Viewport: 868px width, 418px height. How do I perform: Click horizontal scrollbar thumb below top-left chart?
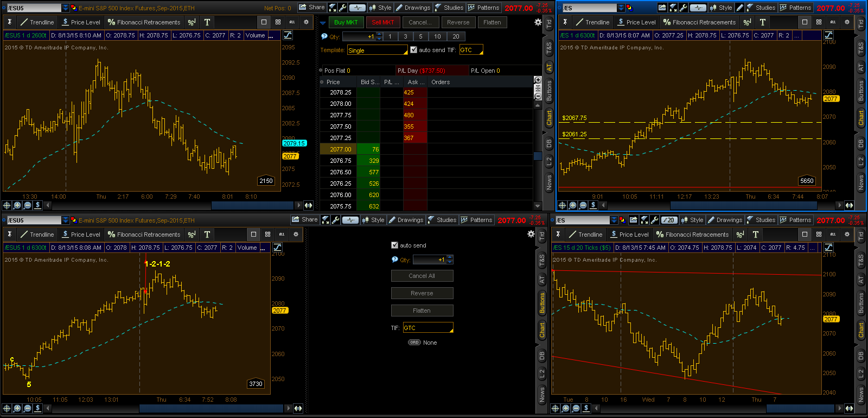click(253, 205)
